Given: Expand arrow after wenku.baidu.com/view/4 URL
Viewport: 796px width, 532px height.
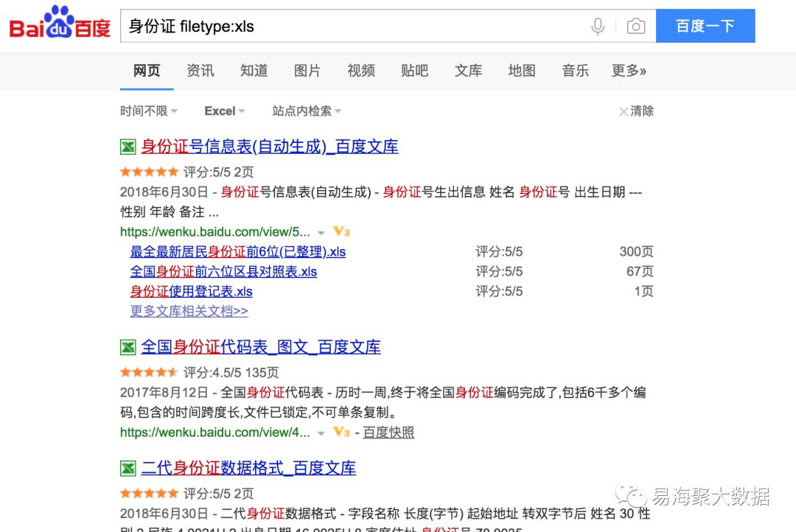Looking at the screenshot, I should pyautogui.click(x=321, y=433).
